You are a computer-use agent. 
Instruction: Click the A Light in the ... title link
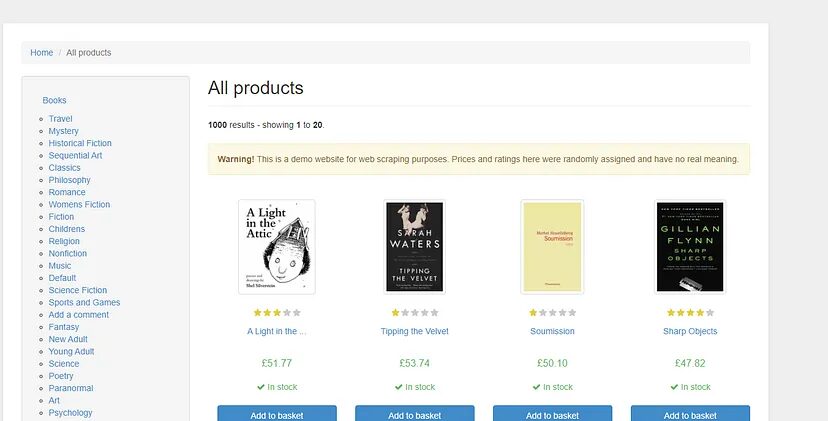[x=277, y=331]
